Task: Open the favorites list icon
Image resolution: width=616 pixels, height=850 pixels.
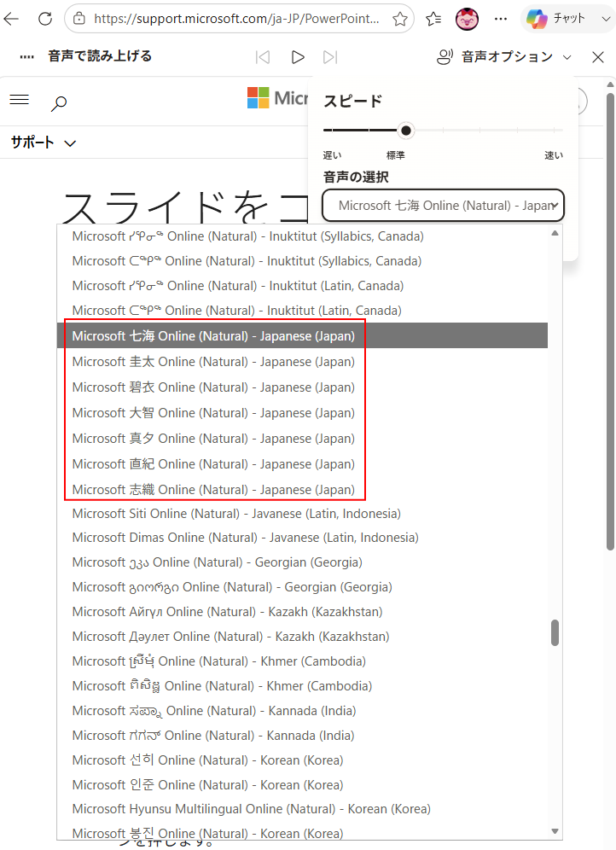Action: (433, 19)
